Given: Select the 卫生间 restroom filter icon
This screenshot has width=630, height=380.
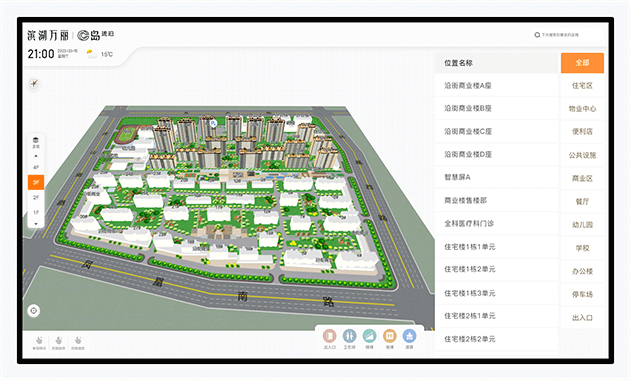Looking at the screenshot, I should [x=350, y=336].
